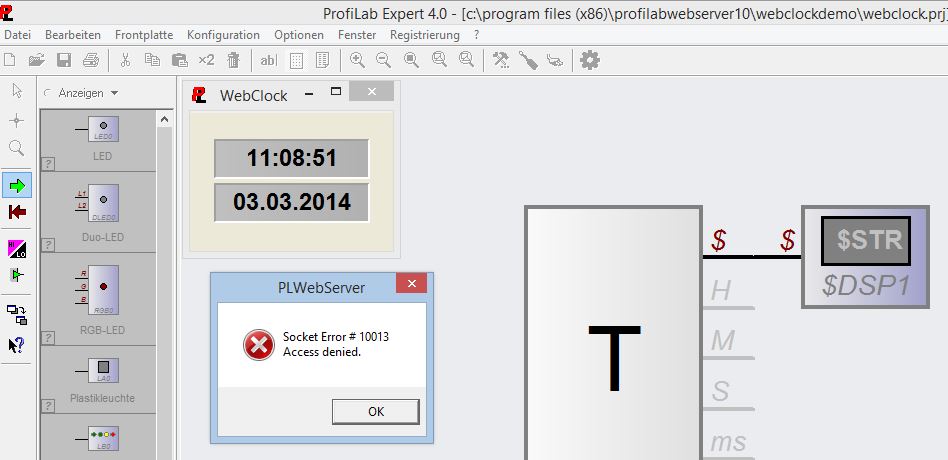948x460 pixels.
Task: Close the PLWebServer error dialog
Action: (411, 283)
